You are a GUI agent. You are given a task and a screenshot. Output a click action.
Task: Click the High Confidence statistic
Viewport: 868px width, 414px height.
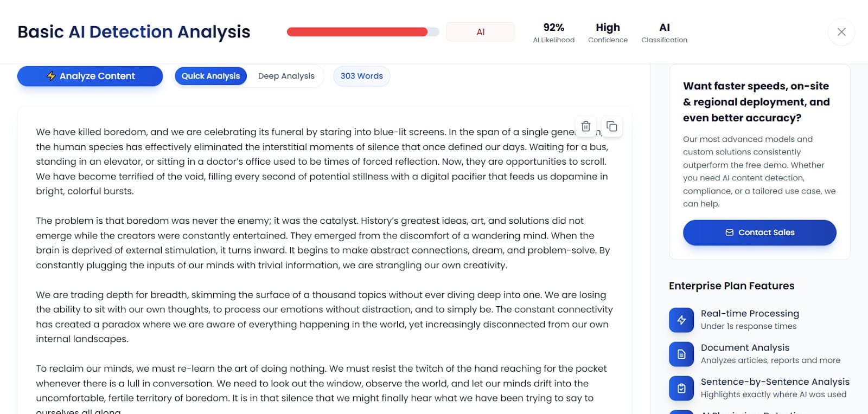pyautogui.click(x=608, y=33)
